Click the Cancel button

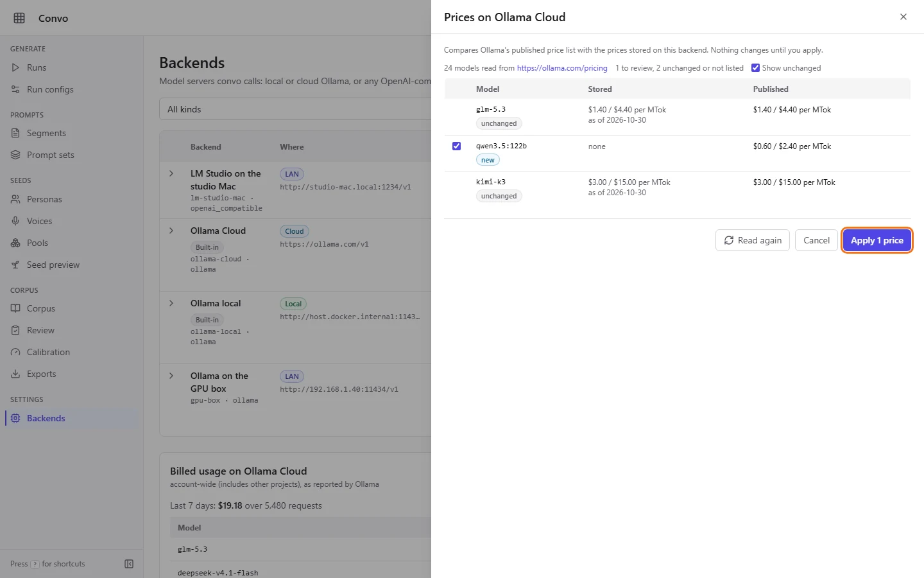[x=816, y=240]
